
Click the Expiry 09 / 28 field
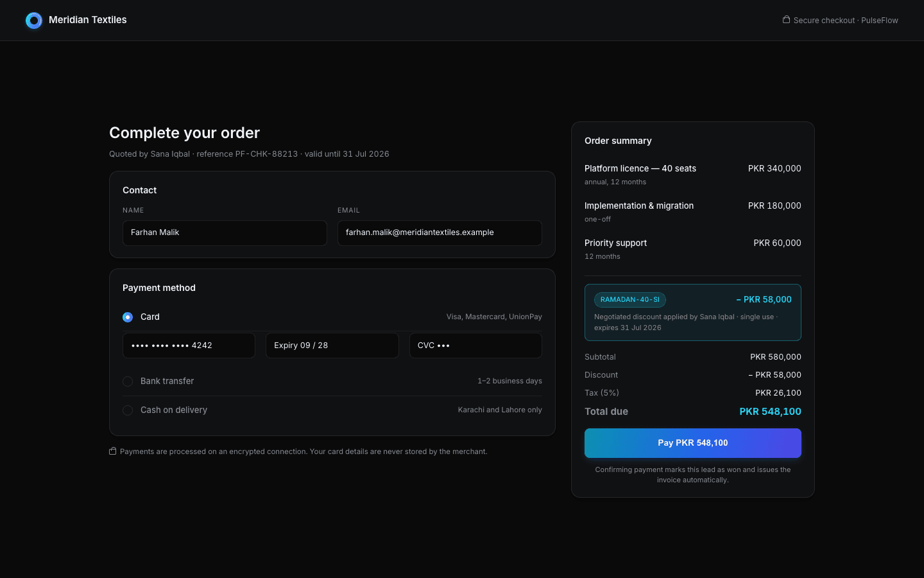pyautogui.click(x=332, y=346)
